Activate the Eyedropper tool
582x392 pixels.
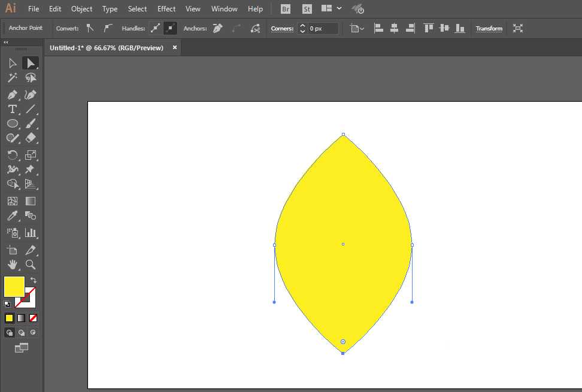(12, 216)
